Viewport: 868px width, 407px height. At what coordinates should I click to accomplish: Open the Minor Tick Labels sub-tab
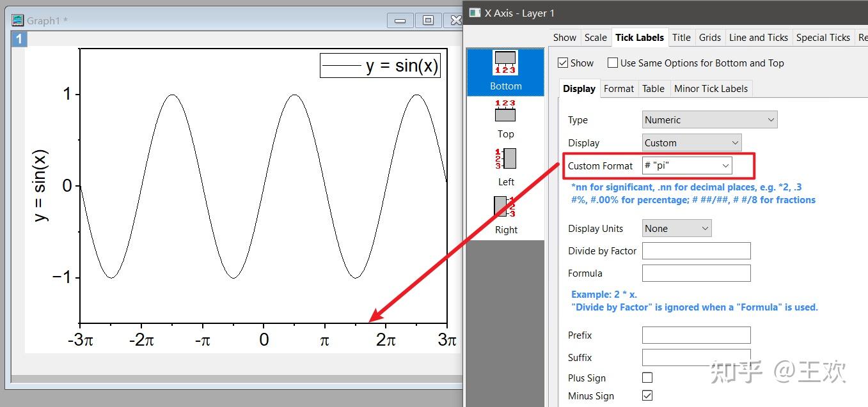click(x=711, y=88)
